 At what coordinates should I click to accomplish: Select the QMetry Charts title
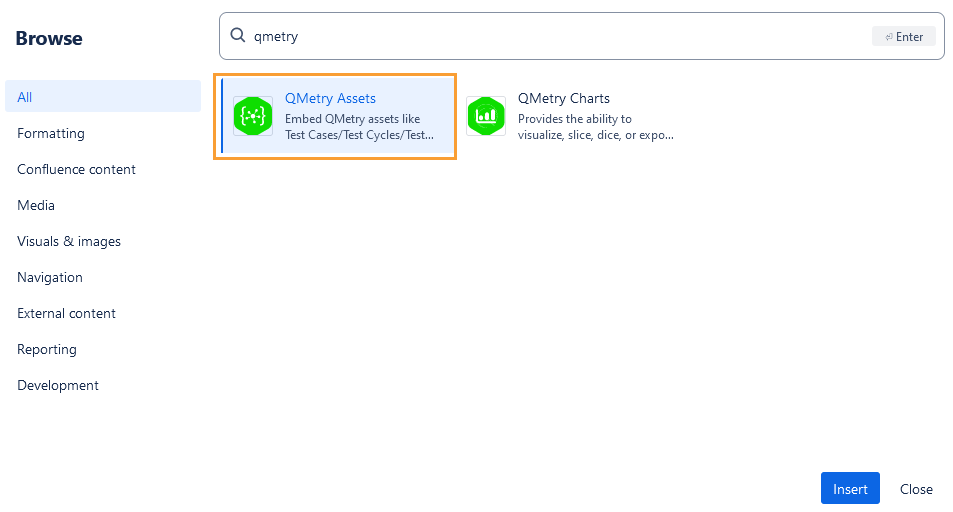coord(563,98)
